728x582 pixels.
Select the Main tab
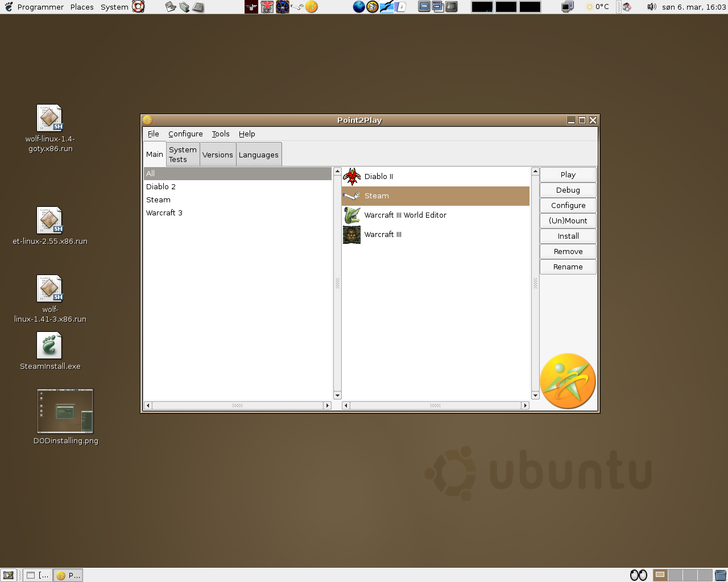pyautogui.click(x=155, y=154)
